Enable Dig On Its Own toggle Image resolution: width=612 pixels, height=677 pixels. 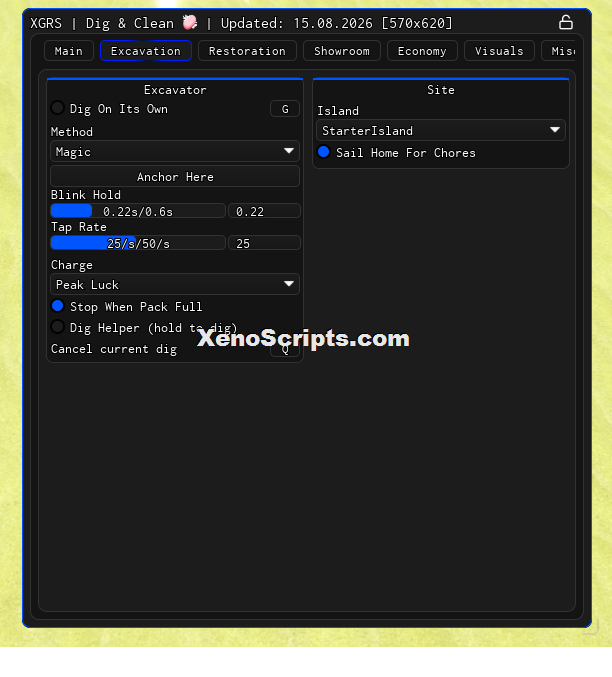[57, 108]
